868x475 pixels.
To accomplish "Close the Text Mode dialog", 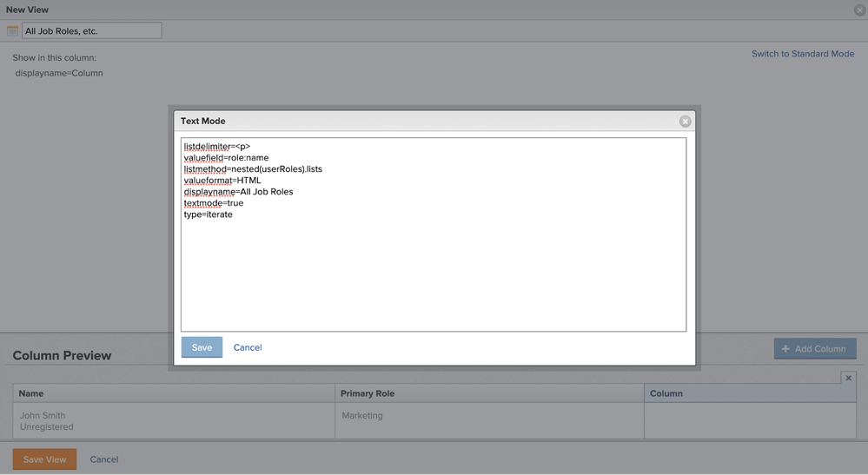I will [685, 121].
